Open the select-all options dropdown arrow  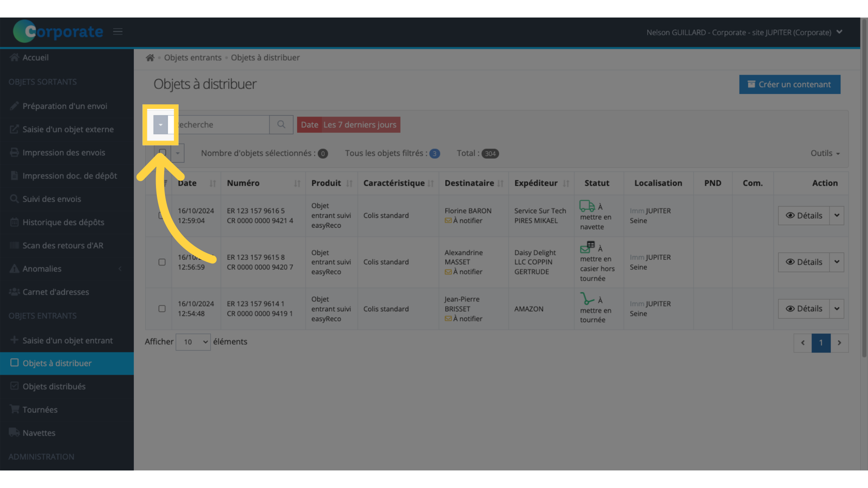(x=178, y=153)
